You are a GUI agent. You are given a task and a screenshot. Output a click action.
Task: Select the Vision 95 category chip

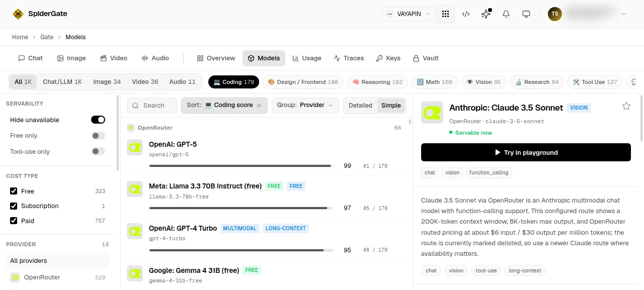tap(484, 82)
